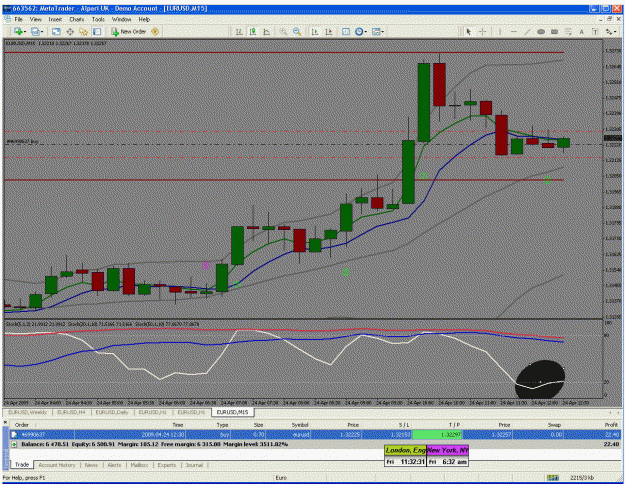Open the Account History tab
This screenshot has width=625, height=484.
(57, 465)
